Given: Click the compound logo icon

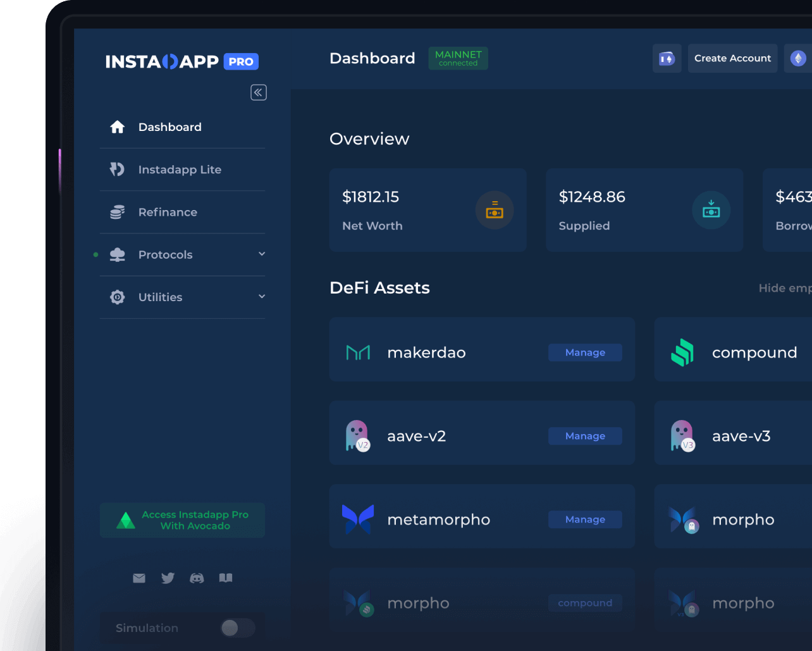Looking at the screenshot, I should 682,352.
